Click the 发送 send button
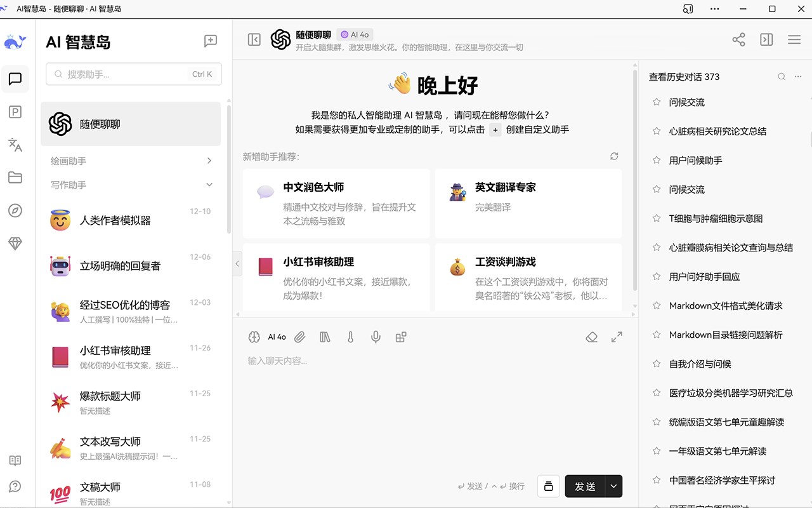The height and width of the screenshot is (508, 812). (585, 486)
